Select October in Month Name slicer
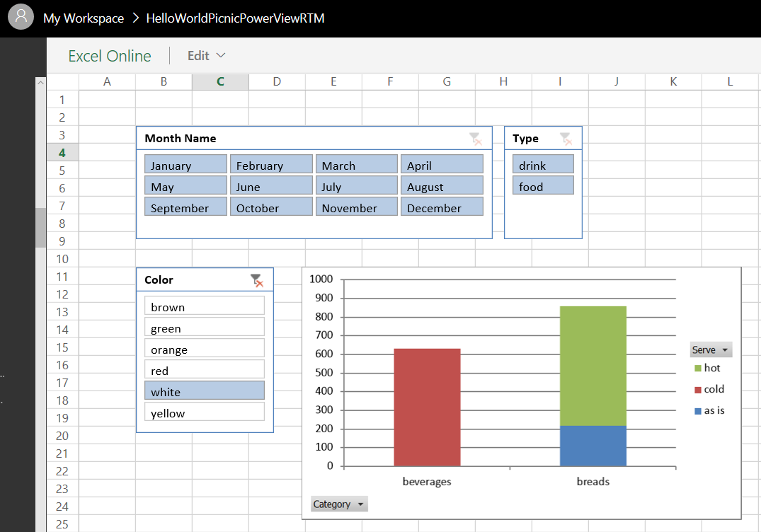This screenshot has height=532, width=761. click(271, 206)
